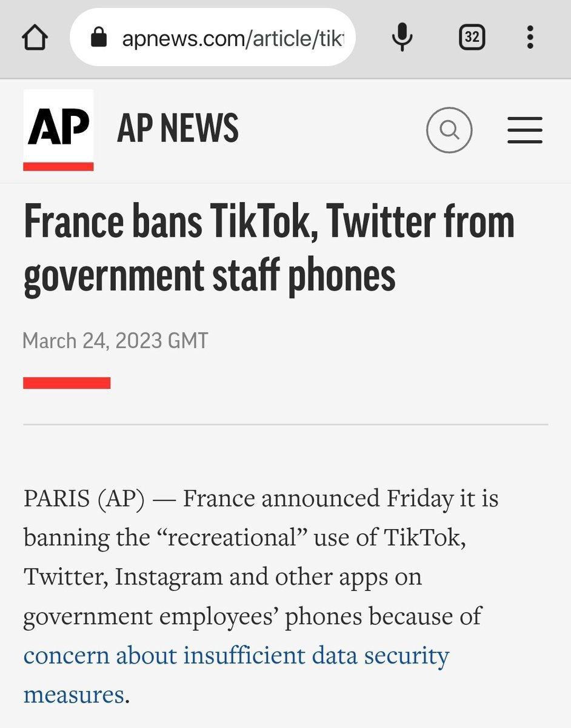Follow the 'concern about insufficient data security' link
The height and width of the screenshot is (728, 571).
click(236, 655)
